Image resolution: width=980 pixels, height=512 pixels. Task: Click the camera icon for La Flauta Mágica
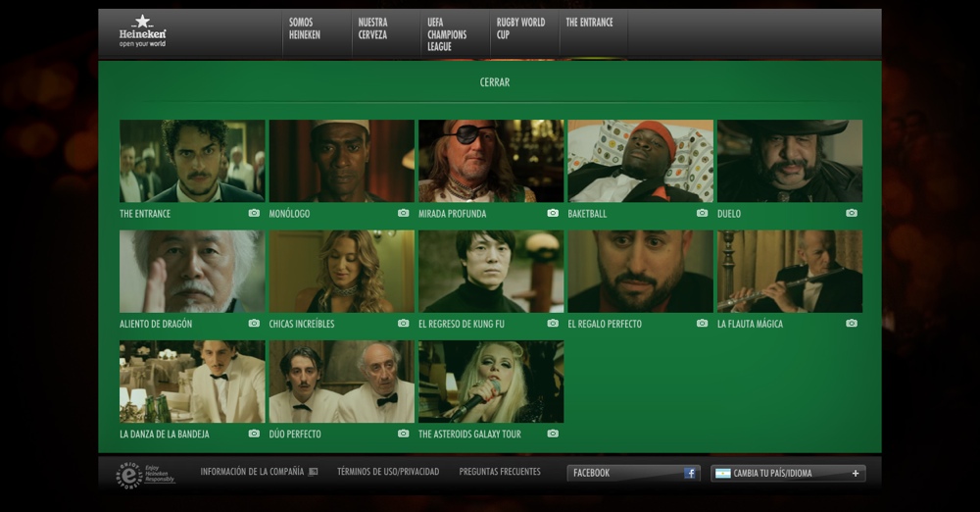pos(852,323)
